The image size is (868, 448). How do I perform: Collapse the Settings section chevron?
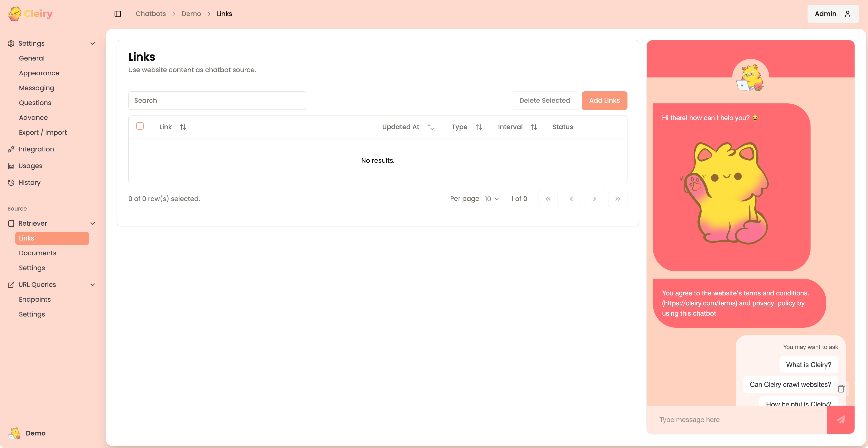(93, 44)
